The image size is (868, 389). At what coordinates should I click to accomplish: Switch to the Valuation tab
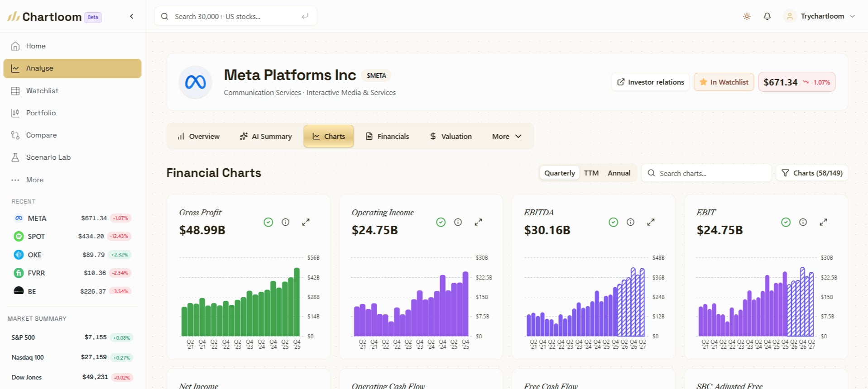coord(451,136)
